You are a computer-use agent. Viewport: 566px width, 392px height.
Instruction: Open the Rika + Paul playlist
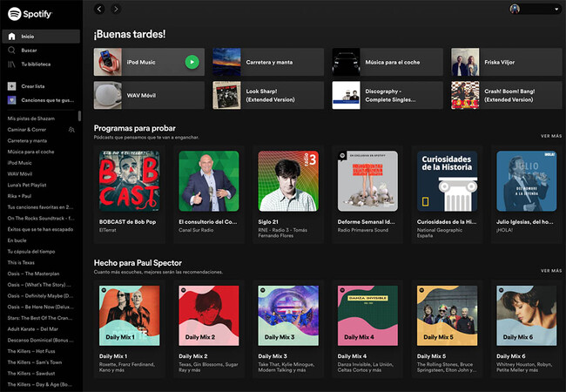click(19, 196)
